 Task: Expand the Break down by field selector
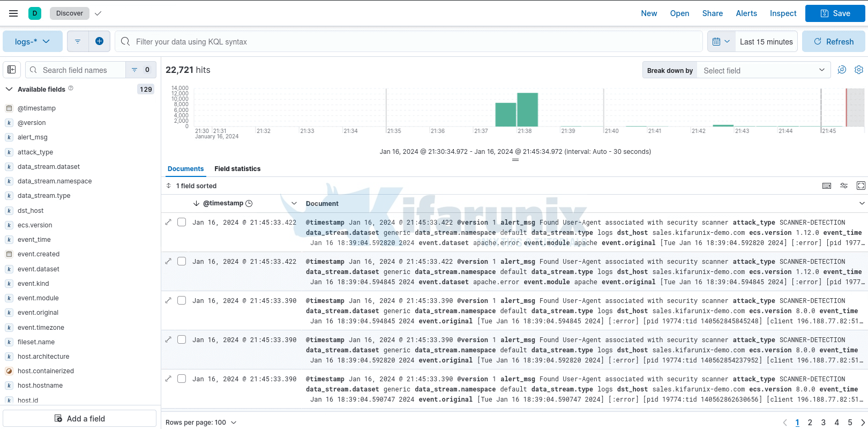(x=764, y=70)
